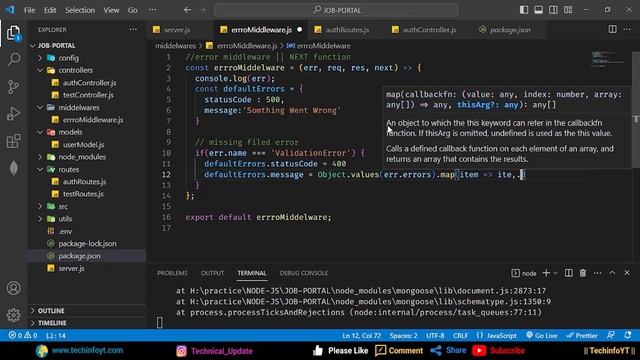Split the editor right
This screenshot has width=640, height=360.
613,29
